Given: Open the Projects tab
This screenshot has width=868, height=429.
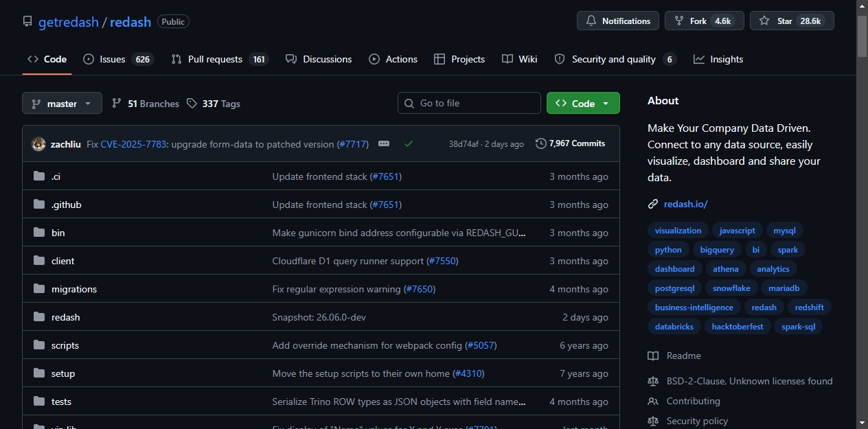Looking at the screenshot, I should 459,59.
